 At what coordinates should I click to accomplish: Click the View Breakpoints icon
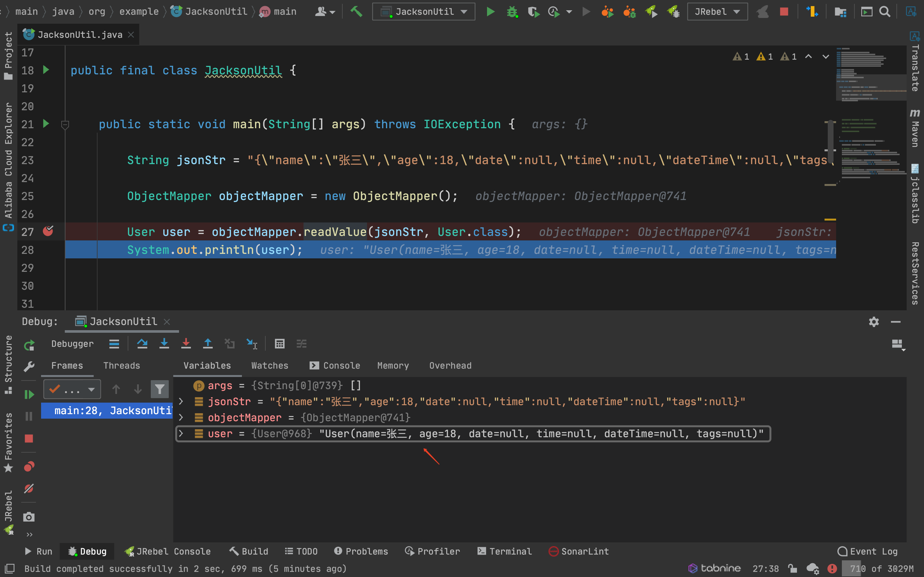29,466
